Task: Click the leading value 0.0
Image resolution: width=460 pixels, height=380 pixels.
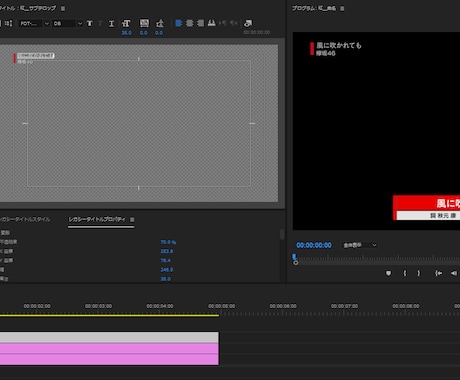Action: pyautogui.click(x=159, y=33)
